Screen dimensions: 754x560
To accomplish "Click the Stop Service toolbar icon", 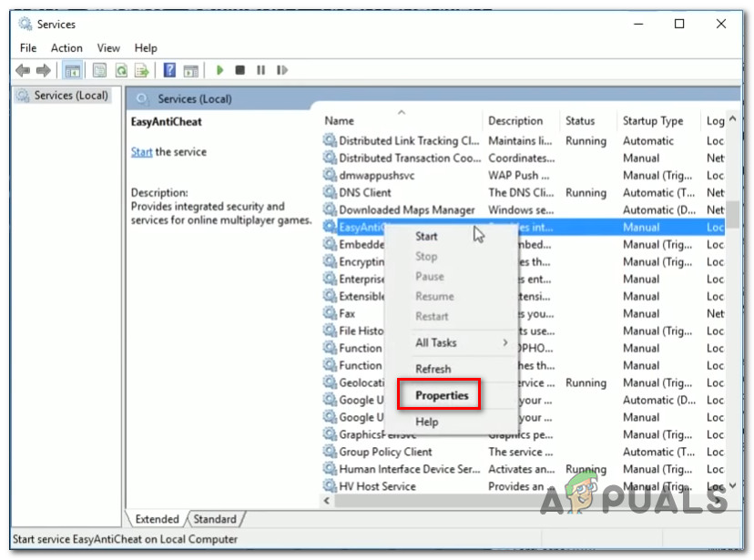I will [x=240, y=70].
